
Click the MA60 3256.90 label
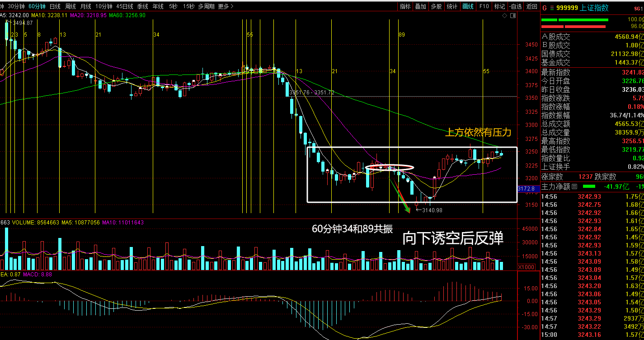tap(128, 15)
